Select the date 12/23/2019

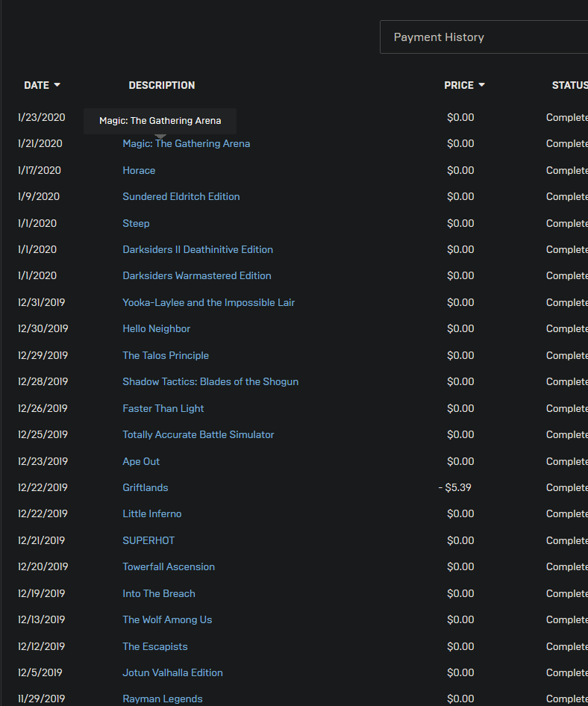pos(43,461)
